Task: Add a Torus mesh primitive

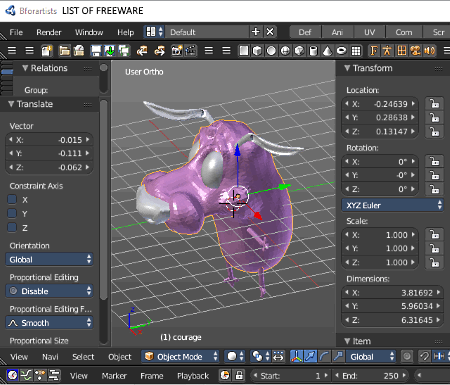Action: tap(342, 51)
